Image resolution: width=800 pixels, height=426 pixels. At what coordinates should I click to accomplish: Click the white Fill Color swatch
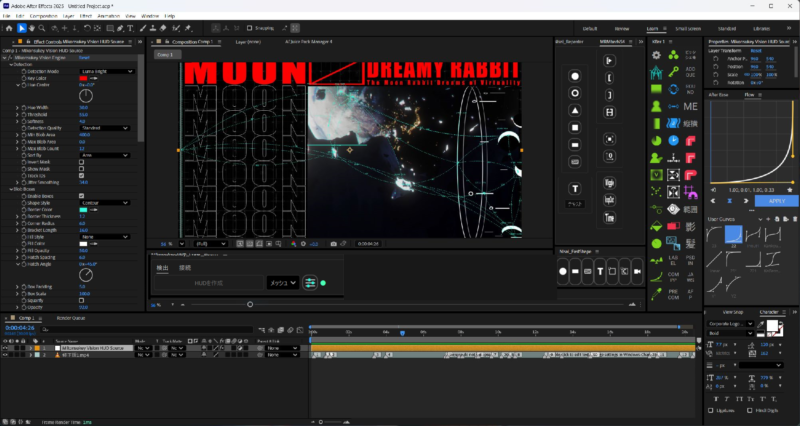[x=83, y=244]
